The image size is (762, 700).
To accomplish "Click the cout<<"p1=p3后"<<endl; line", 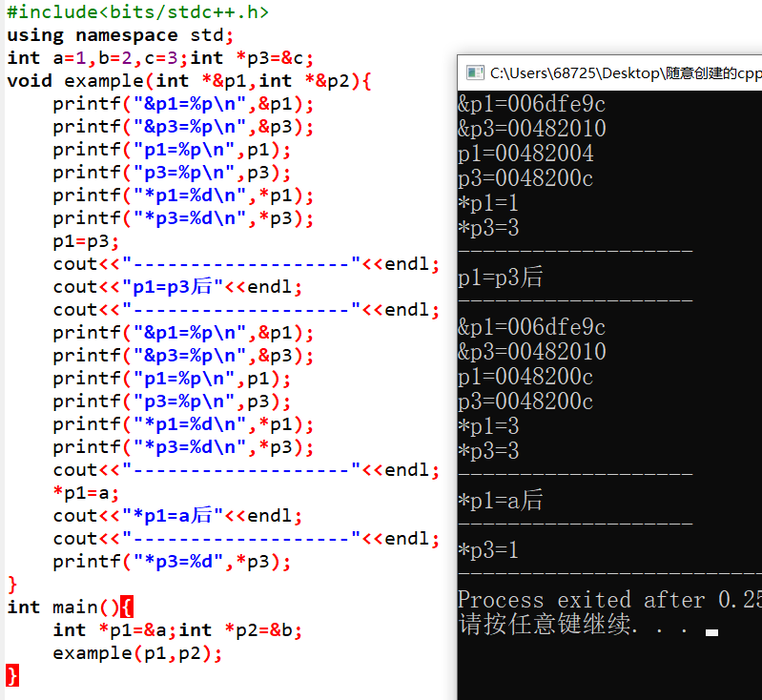I will coord(177,287).
